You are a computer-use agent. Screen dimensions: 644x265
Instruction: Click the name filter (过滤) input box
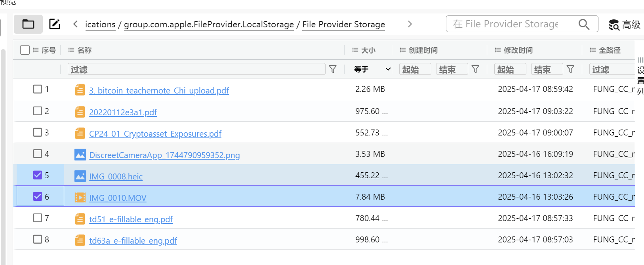196,69
